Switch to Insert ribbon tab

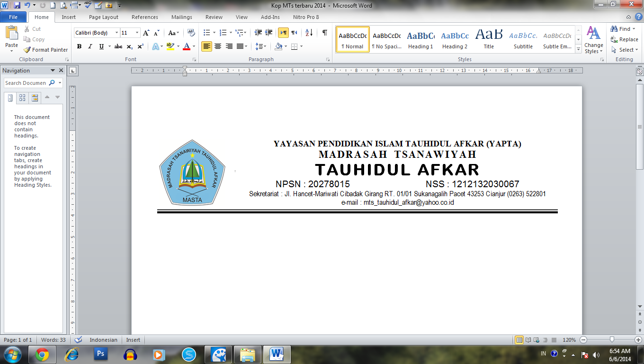click(x=69, y=17)
